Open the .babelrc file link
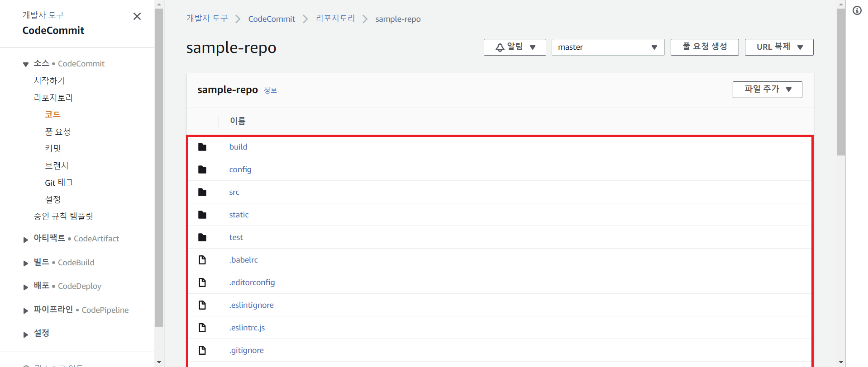Screen dimensions: 868x367 [x=243, y=260]
